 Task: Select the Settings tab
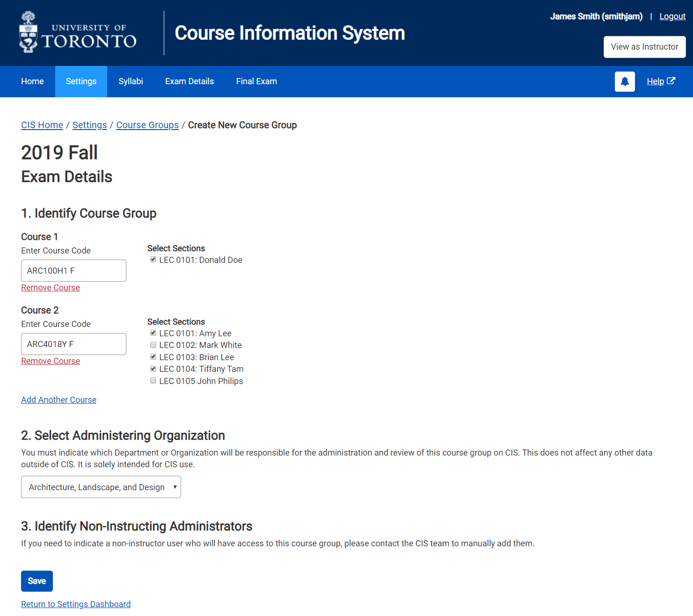click(81, 81)
